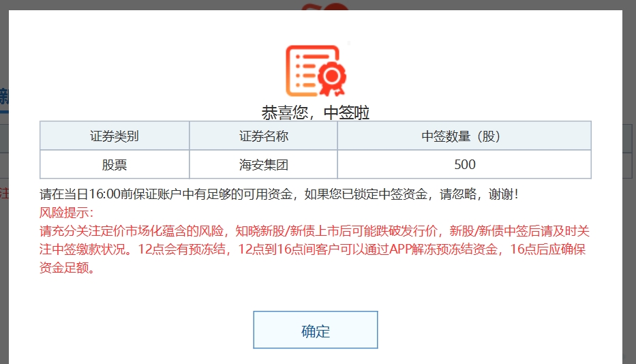Click the 证券名称 column header
Image resolution: width=636 pixels, height=364 pixels.
tap(264, 136)
